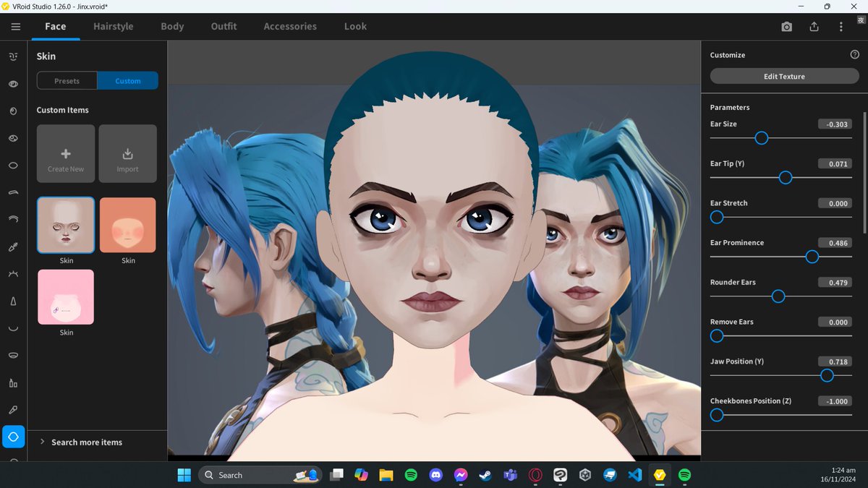Viewport: 868px width, 488px height.
Task: Open Steam from the taskbar
Action: click(485, 475)
